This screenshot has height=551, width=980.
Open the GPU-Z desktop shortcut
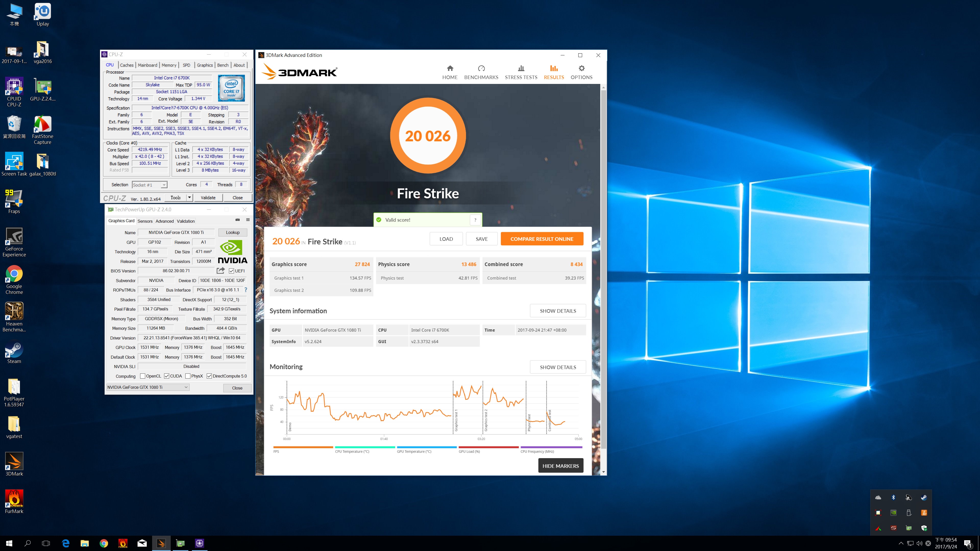click(43, 89)
